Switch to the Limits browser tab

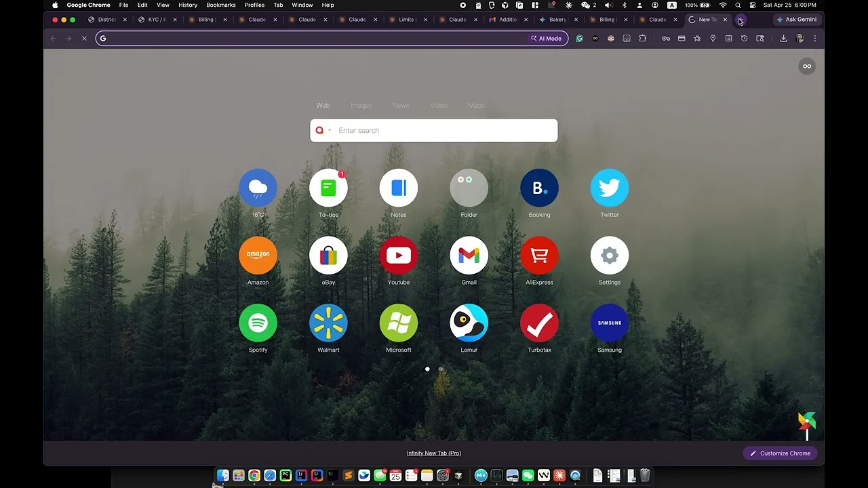click(x=407, y=20)
